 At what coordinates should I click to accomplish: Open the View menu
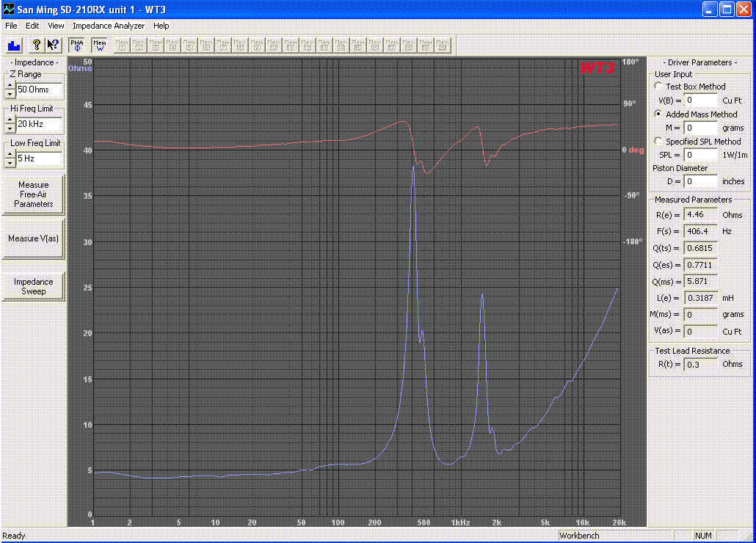point(56,26)
